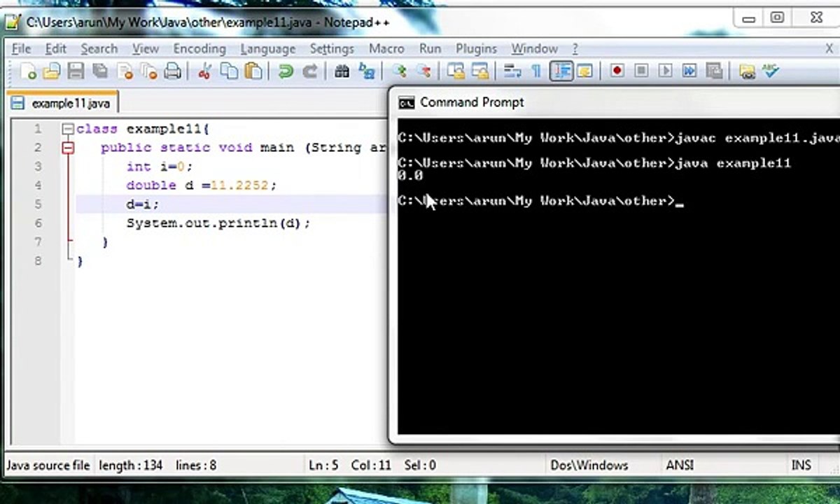Open the Run menu

point(430,48)
